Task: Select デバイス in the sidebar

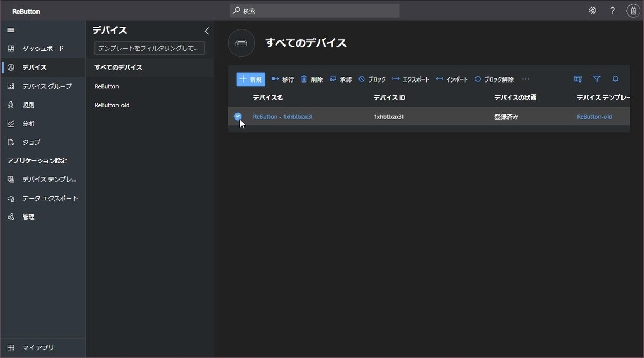Action: pyautogui.click(x=43, y=68)
